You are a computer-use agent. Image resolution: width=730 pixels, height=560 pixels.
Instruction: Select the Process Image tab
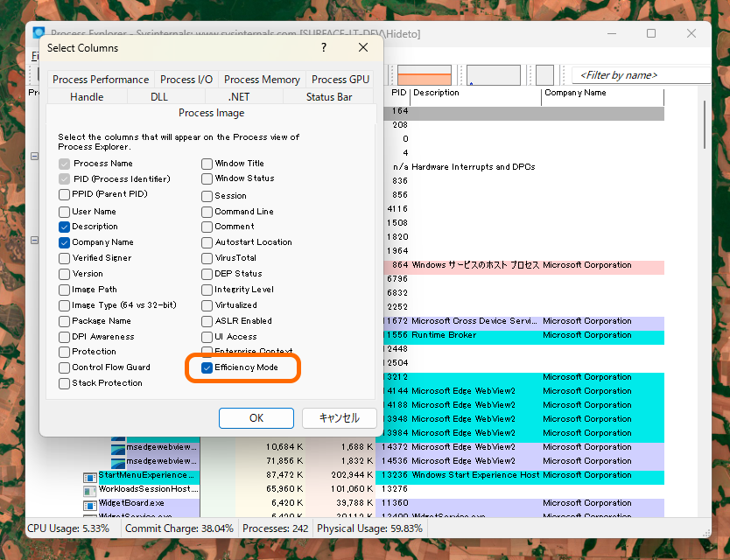coord(211,113)
